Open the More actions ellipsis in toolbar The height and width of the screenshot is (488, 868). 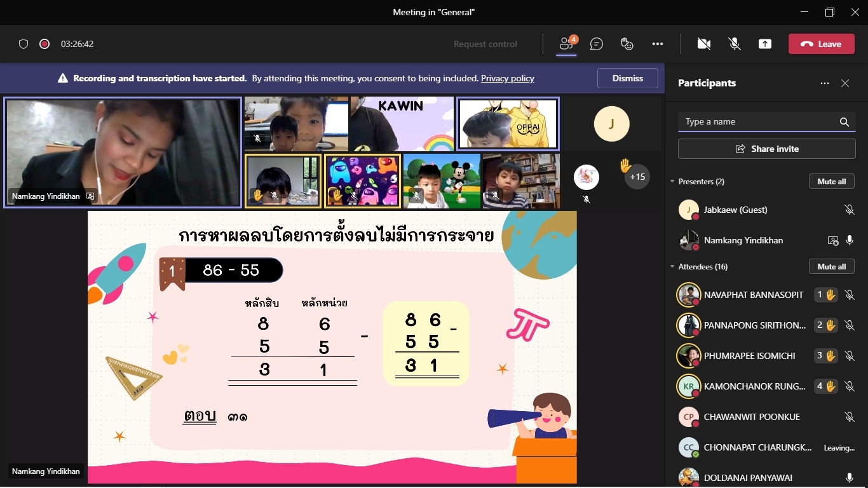658,44
